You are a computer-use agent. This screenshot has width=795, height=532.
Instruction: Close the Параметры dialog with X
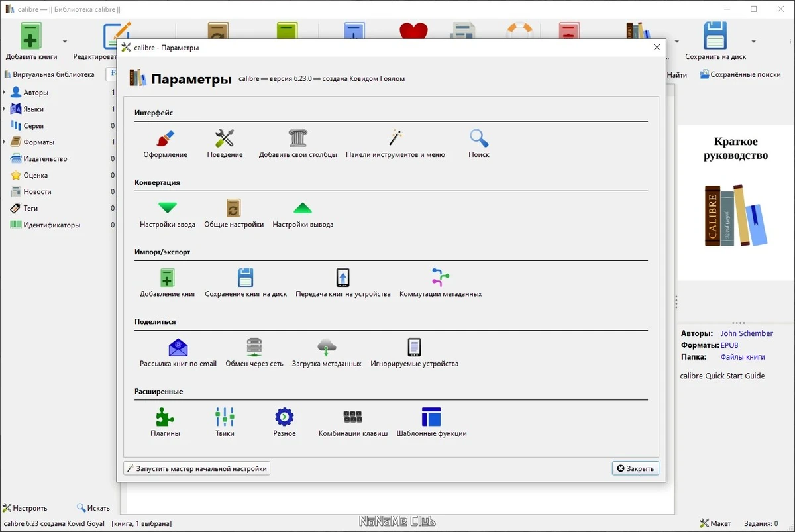click(657, 48)
